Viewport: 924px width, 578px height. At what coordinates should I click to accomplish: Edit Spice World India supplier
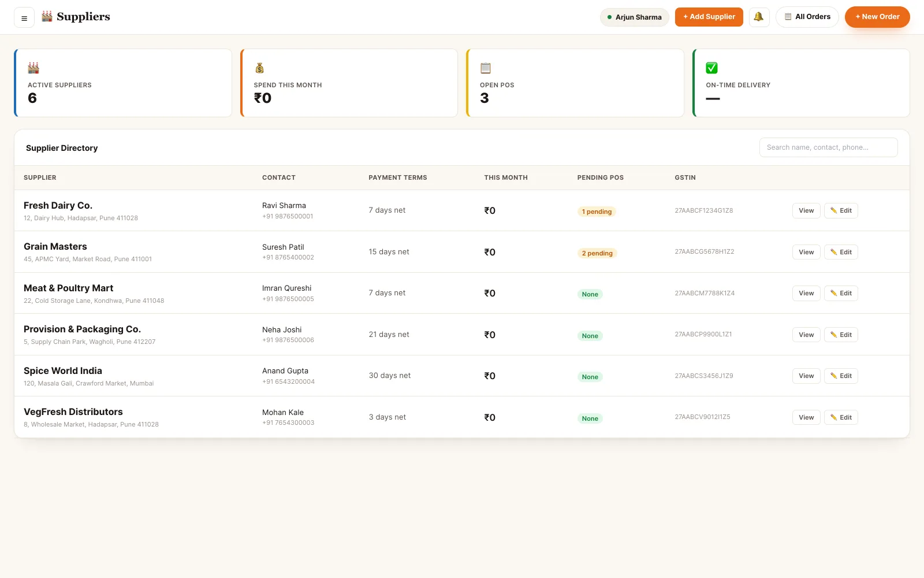point(841,376)
